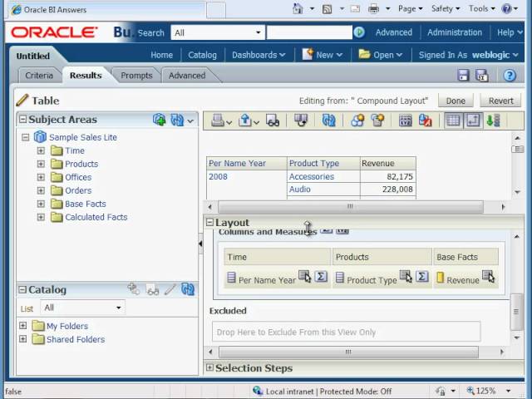The height and width of the screenshot is (399, 532).
Task: Expand the Products folder
Action: tap(41, 164)
